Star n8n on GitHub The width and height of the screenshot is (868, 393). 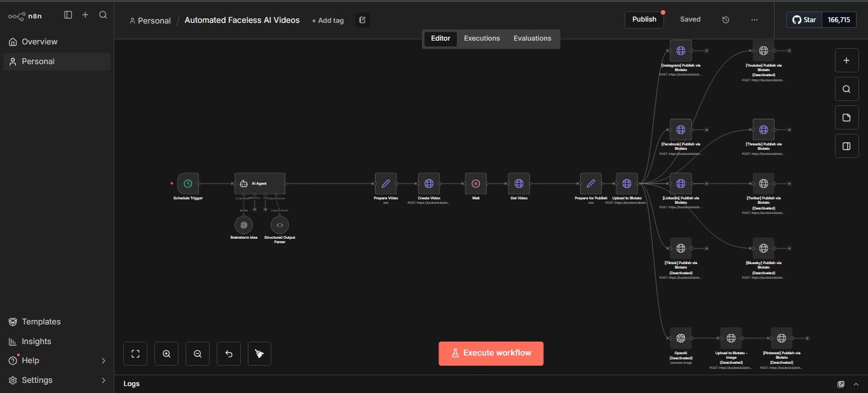[x=804, y=20]
